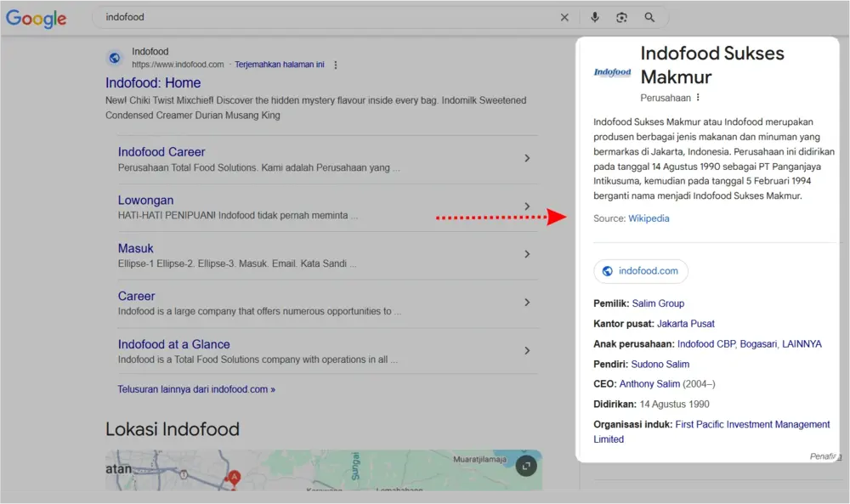Click Indofood result globe favicon
850x504 pixels.
115,58
